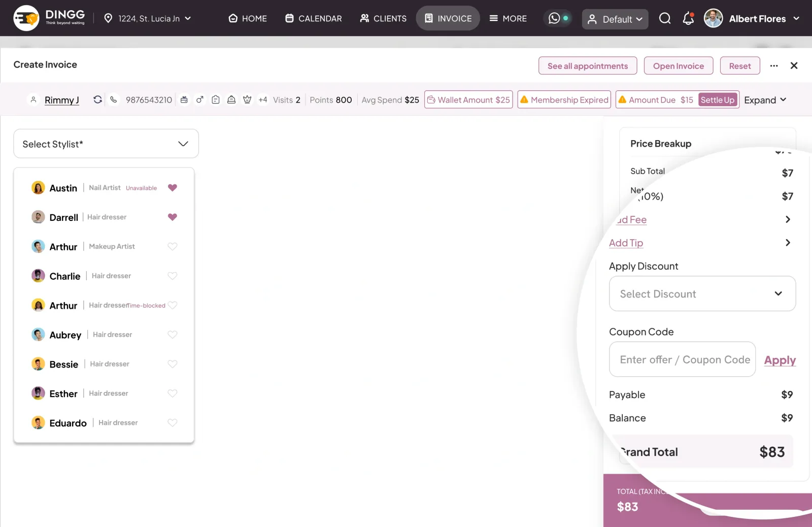Open the location dropdown 1224, St. Lucia Jn
Screen dimensions: 812x527
coord(148,19)
